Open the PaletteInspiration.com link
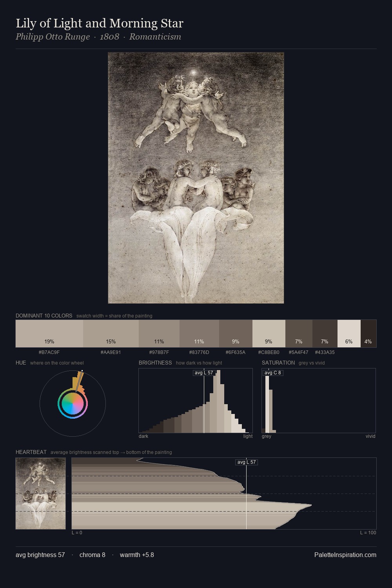 click(345, 555)
